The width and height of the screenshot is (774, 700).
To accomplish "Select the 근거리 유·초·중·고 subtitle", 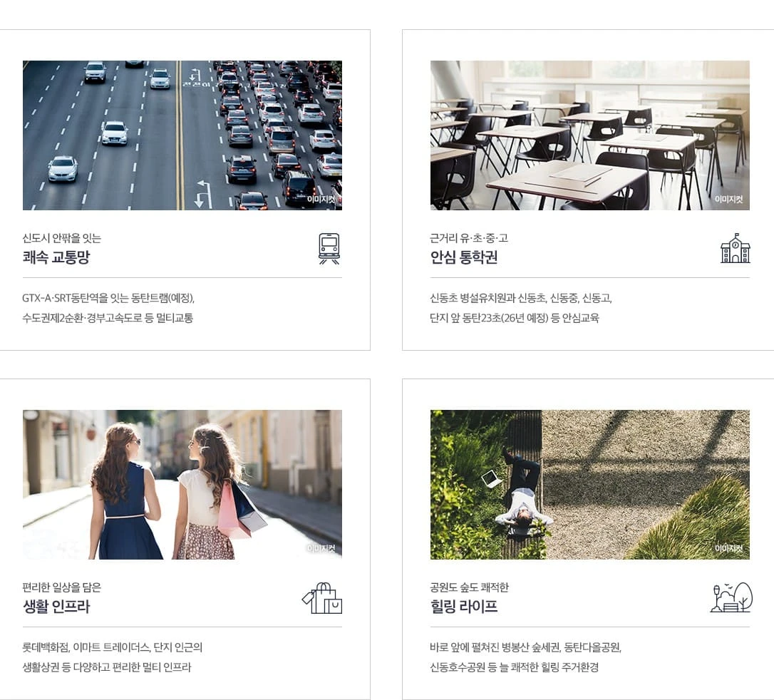I will pos(469,238).
